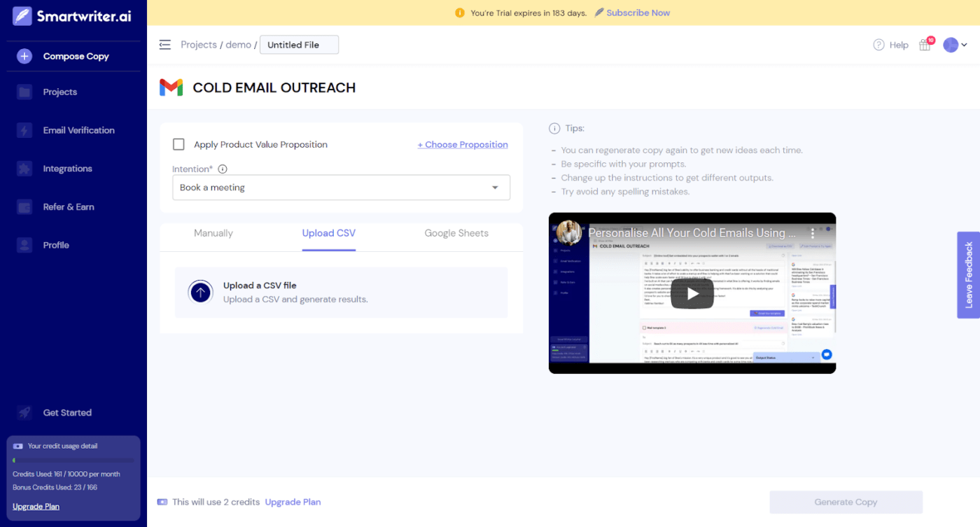Screen dimensions: 980x527
Task: Click the Compose Copy button
Action: (73, 56)
